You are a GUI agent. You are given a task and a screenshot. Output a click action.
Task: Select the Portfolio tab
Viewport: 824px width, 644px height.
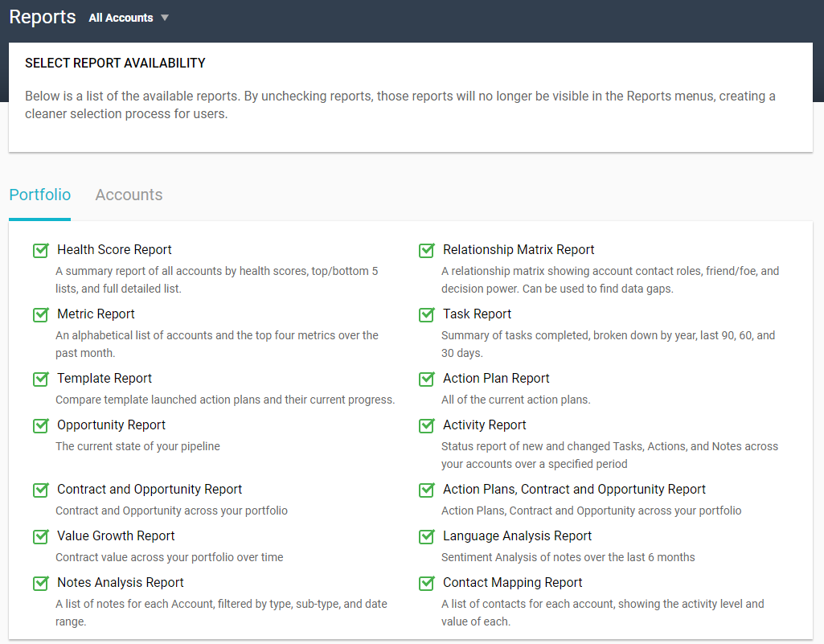tap(39, 195)
